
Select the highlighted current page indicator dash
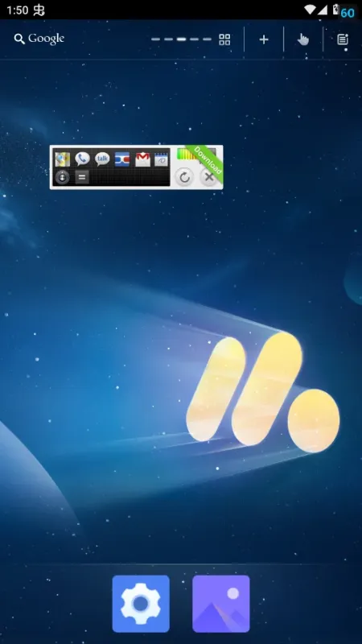point(182,39)
